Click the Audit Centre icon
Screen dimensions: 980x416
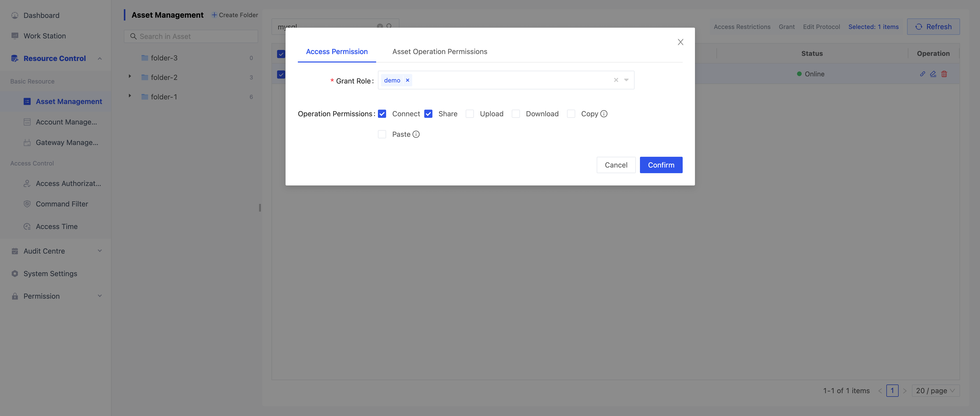pos(15,251)
